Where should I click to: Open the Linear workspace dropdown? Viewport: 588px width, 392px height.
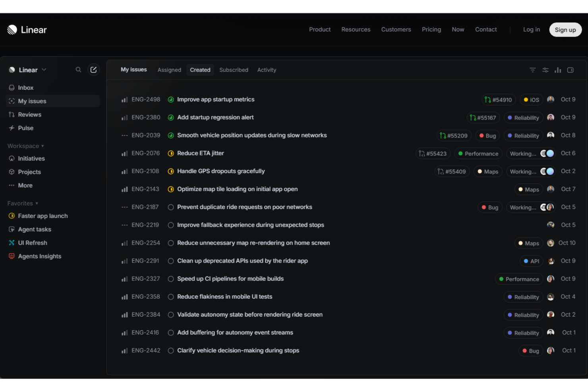point(28,70)
